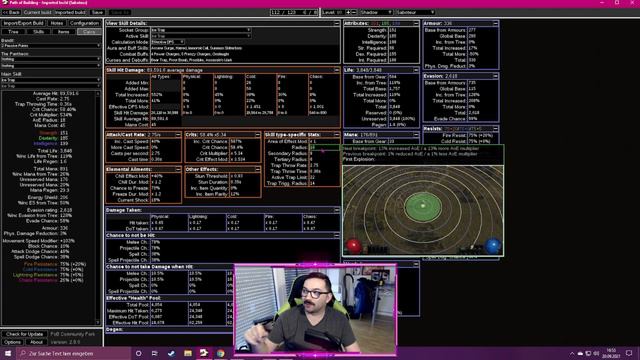Image resolution: width=640 pixels, height=360 pixels.
Task: Click the About button
Action: pyautogui.click(x=36, y=342)
